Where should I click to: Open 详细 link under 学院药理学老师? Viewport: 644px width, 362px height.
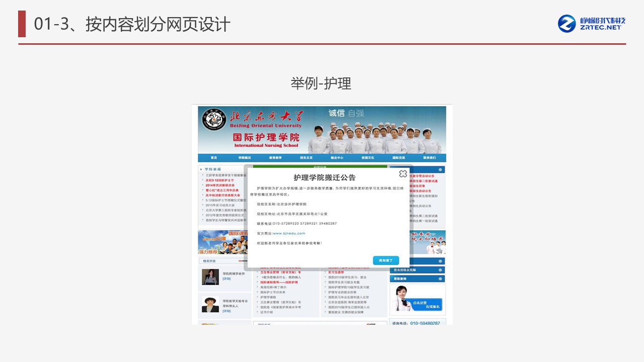tap(227, 279)
